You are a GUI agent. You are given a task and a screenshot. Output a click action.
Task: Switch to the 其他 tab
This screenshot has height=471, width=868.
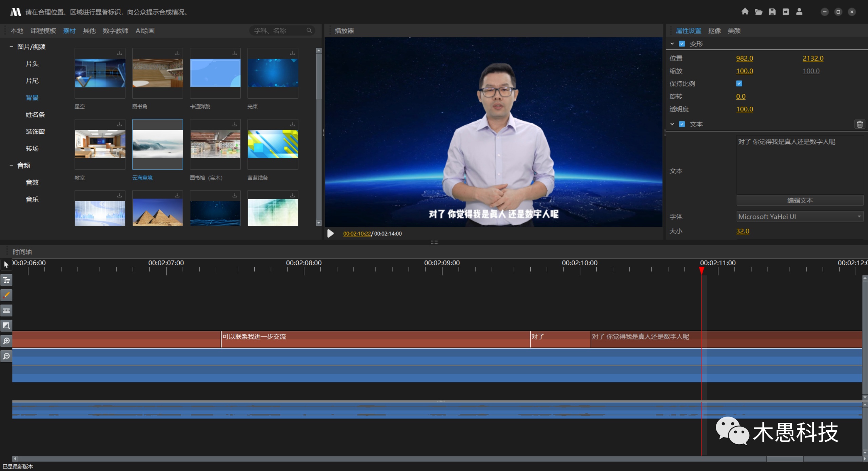(x=89, y=31)
